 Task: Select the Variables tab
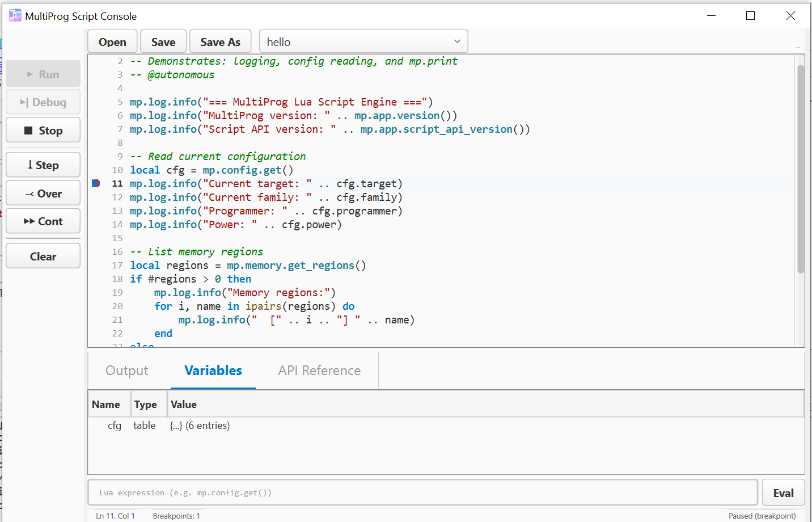[213, 371]
